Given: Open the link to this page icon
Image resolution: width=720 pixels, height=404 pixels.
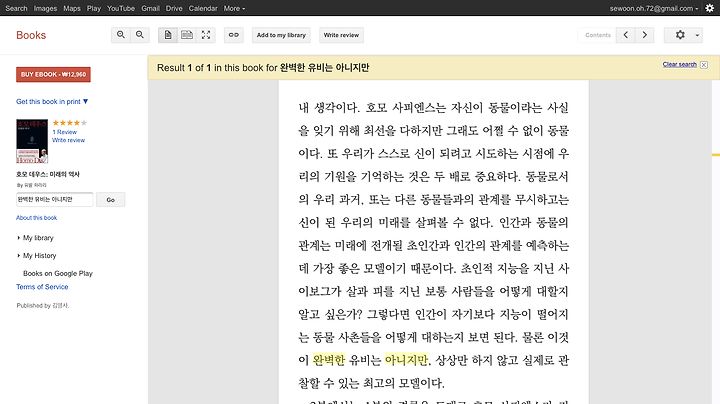Looking at the screenshot, I should tap(234, 35).
